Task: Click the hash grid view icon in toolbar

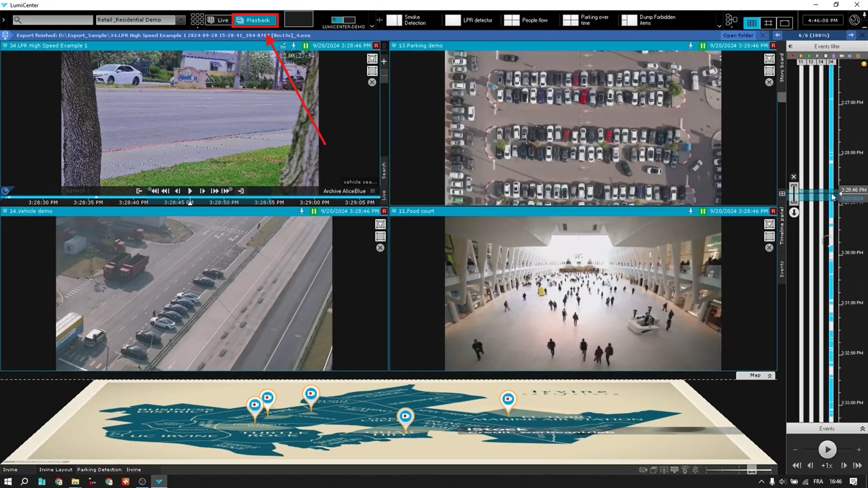Action: 768,23
